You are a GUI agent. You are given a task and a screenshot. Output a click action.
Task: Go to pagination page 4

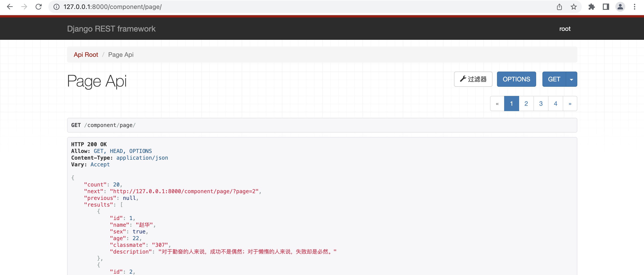[x=555, y=104]
